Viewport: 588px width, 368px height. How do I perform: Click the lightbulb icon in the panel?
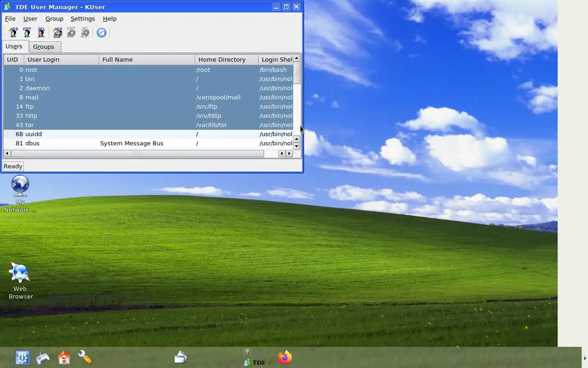(x=247, y=352)
